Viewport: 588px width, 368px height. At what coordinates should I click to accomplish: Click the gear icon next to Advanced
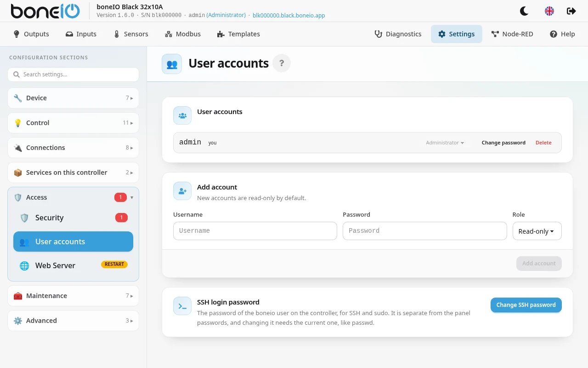coord(18,321)
